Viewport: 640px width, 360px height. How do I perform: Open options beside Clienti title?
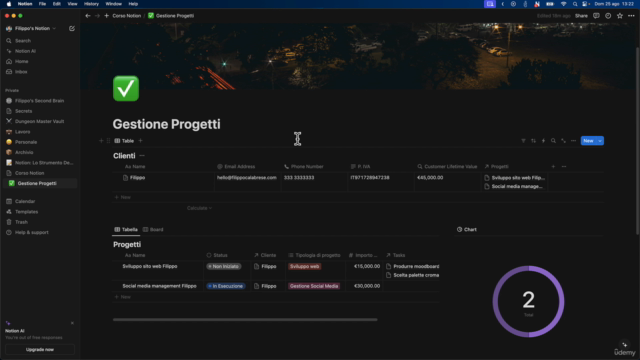pos(142,156)
